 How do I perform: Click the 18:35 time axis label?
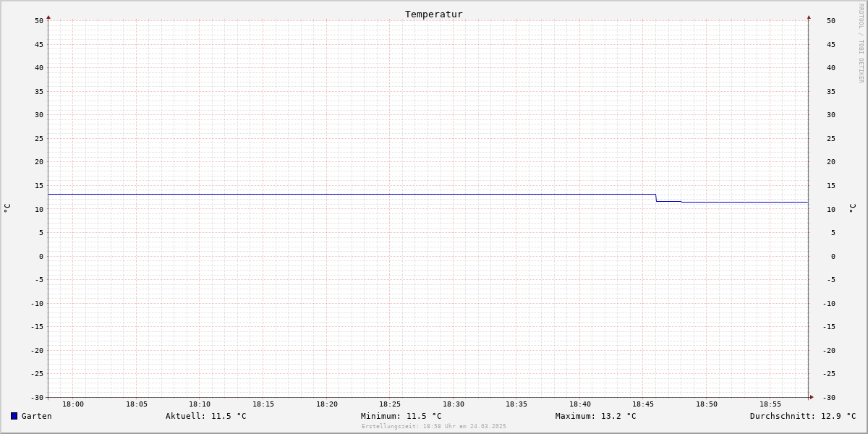click(516, 404)
